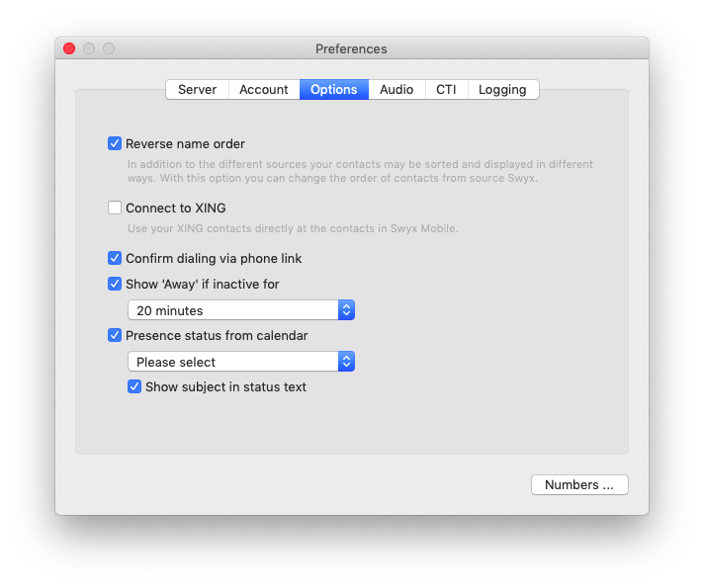Switch to the Server tab
The width and height of the screenshot is (704, 588).
pyautogui.click(x=197, y=90)
